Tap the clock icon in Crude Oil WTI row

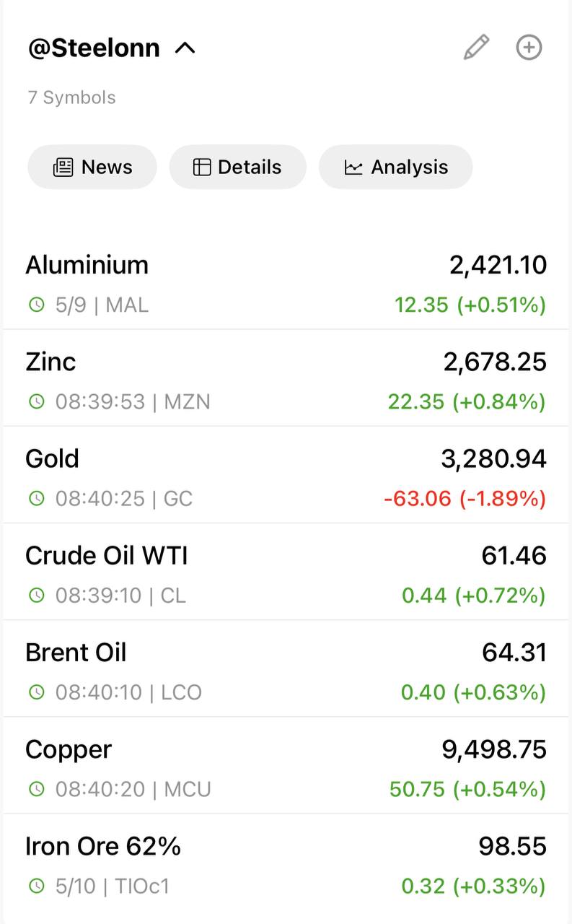tap(36, 596)
